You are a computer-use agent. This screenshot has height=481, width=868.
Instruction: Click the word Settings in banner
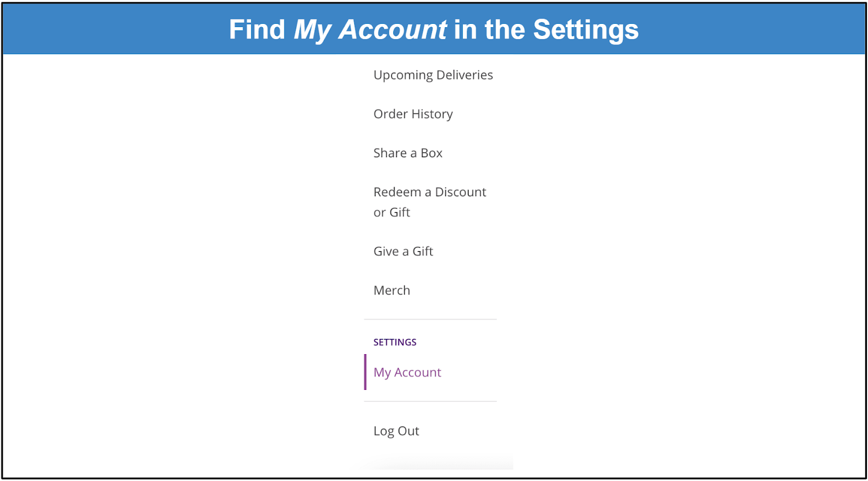tap(586, 30)
